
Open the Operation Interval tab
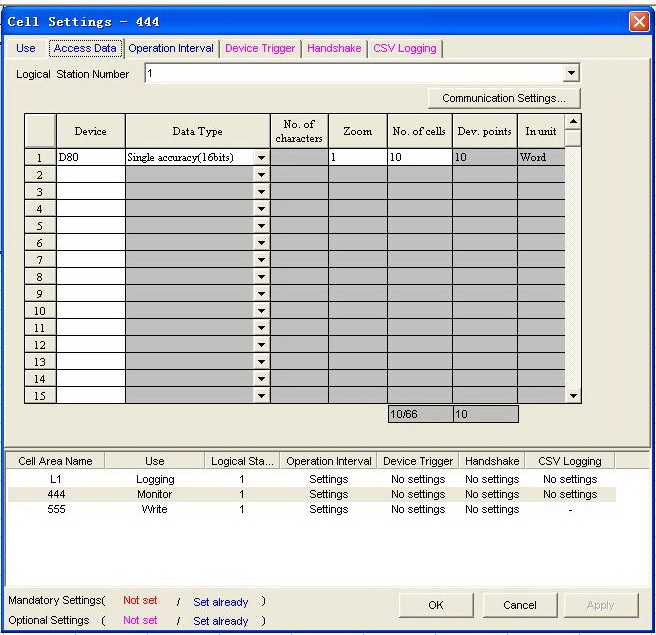[171, 48]
